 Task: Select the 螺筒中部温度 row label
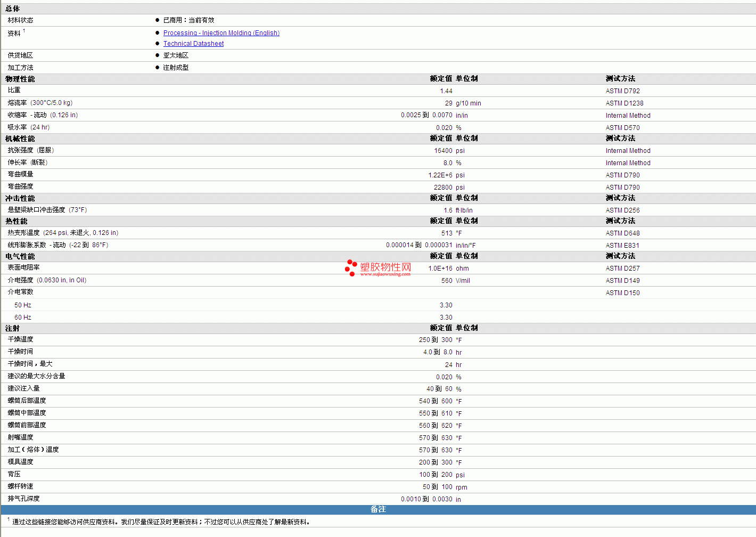click(x=27, y=413)
